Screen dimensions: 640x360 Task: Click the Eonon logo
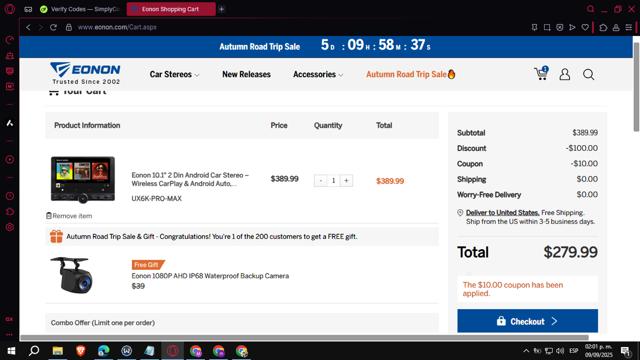click(85, 73)
